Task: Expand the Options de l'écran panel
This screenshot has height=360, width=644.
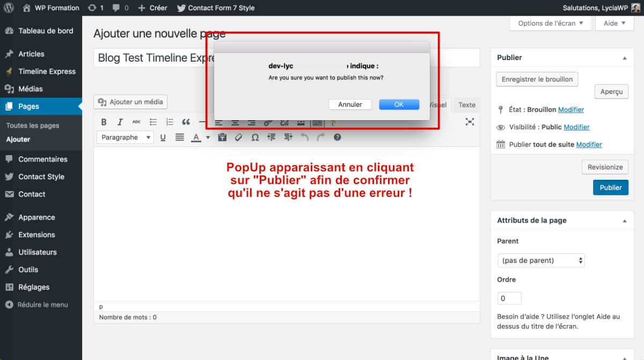Action: click(x=550, y=23)
